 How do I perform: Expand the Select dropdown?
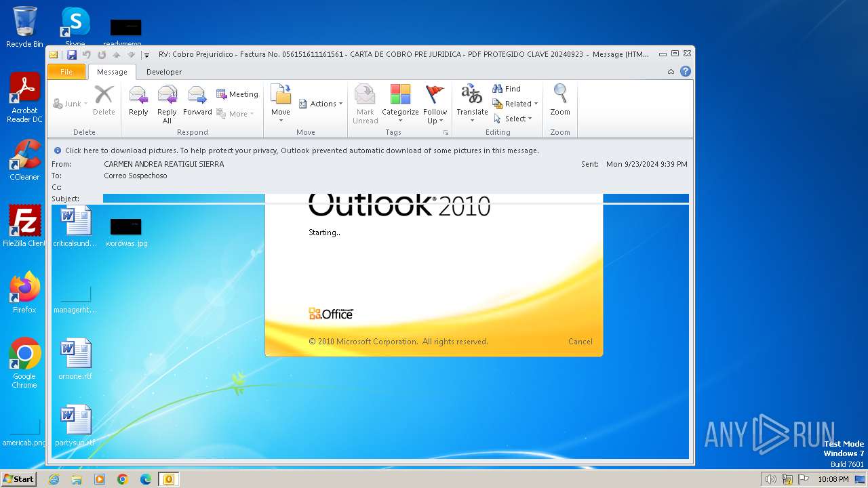coord(513,119)
